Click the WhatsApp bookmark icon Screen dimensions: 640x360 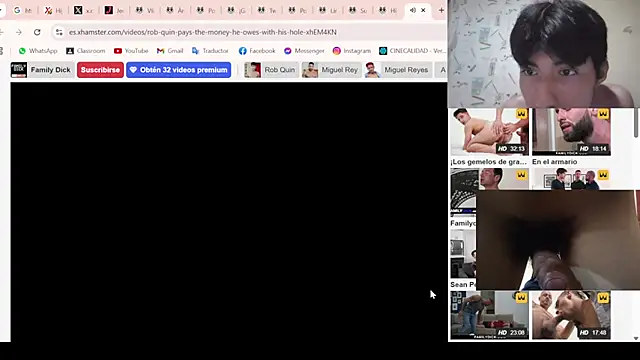22,51
